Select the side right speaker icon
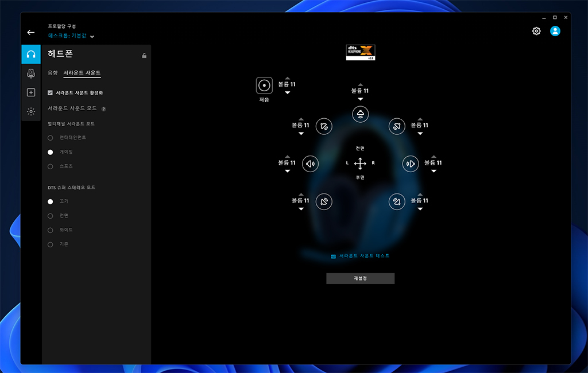The height and width of the screenshot is (373, 588). 410,164
